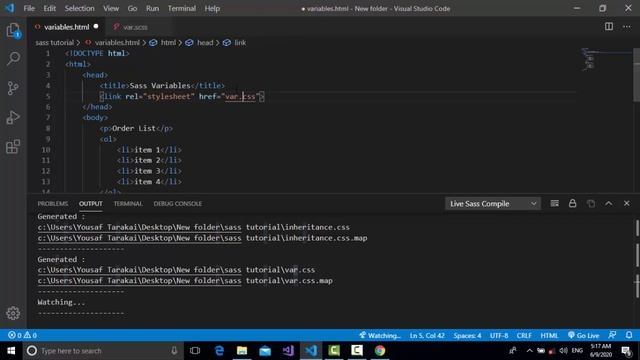The image size is (640, 360).
Task: Open the var.css generated file path
Action: [176, 270]
